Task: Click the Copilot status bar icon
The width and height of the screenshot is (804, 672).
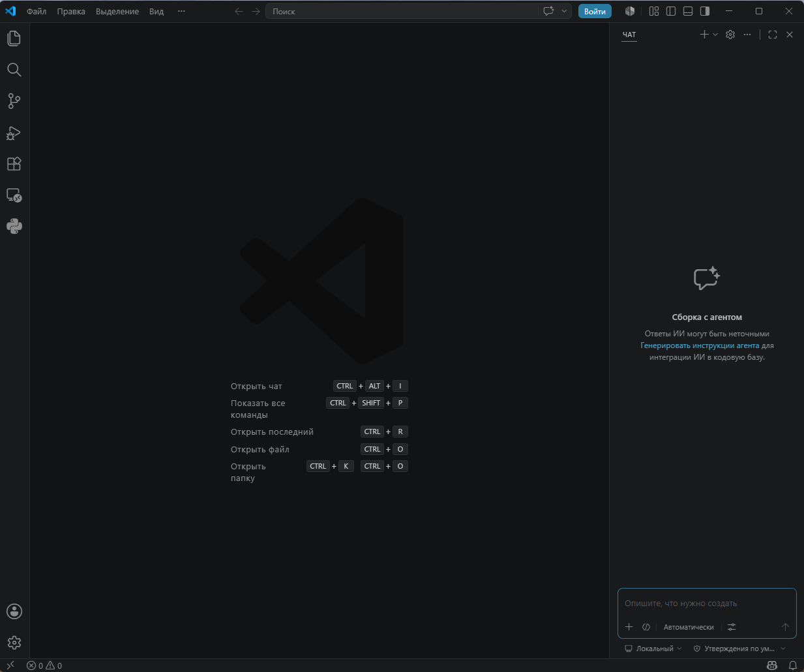Action: (772, 665)
